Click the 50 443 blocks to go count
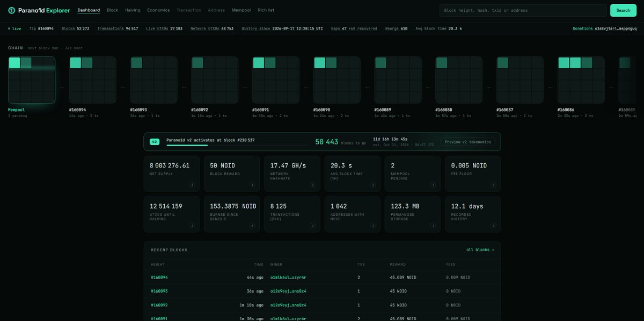644x321 pixels. click(x=326, y=142)
